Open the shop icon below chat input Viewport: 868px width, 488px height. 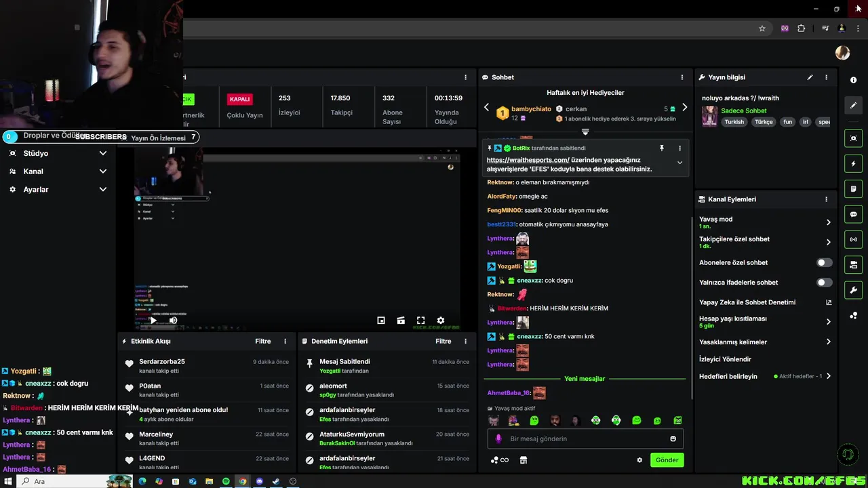(524, 460)
